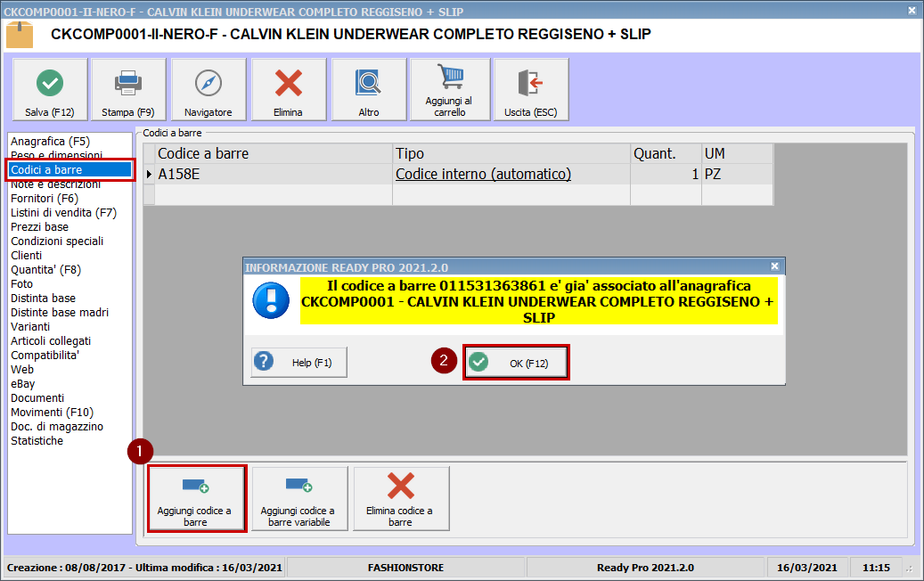Select Compatibilita' in the sidebar

45,356
